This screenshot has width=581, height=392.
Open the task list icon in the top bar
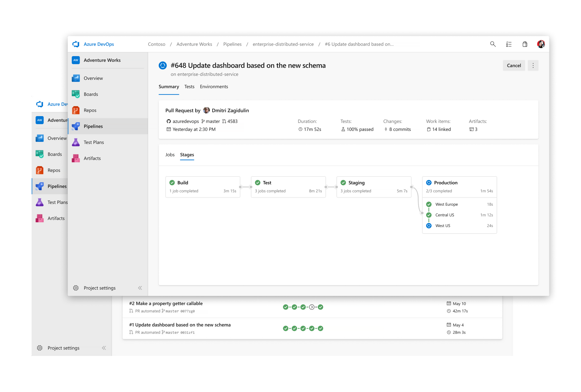(509, 44)
